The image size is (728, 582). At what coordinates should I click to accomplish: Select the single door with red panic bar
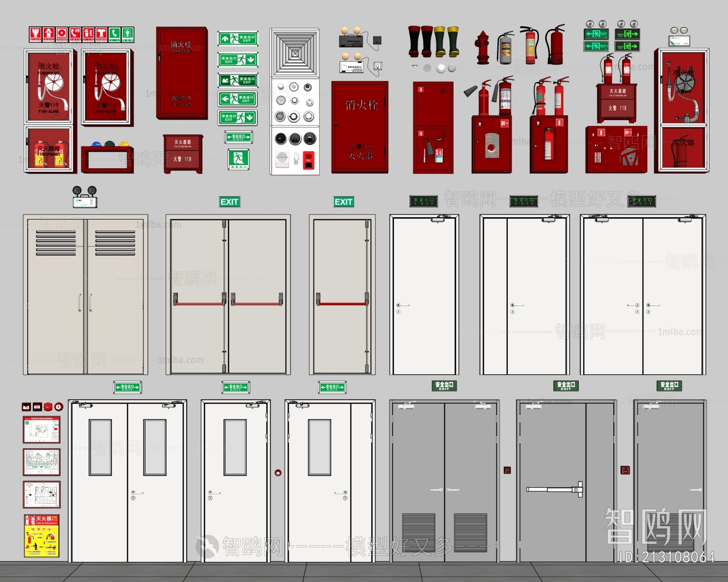click(342, 295)
